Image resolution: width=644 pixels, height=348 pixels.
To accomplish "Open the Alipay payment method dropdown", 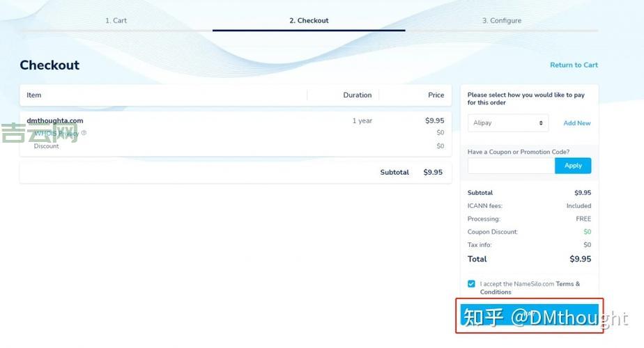I will [508, 123].
